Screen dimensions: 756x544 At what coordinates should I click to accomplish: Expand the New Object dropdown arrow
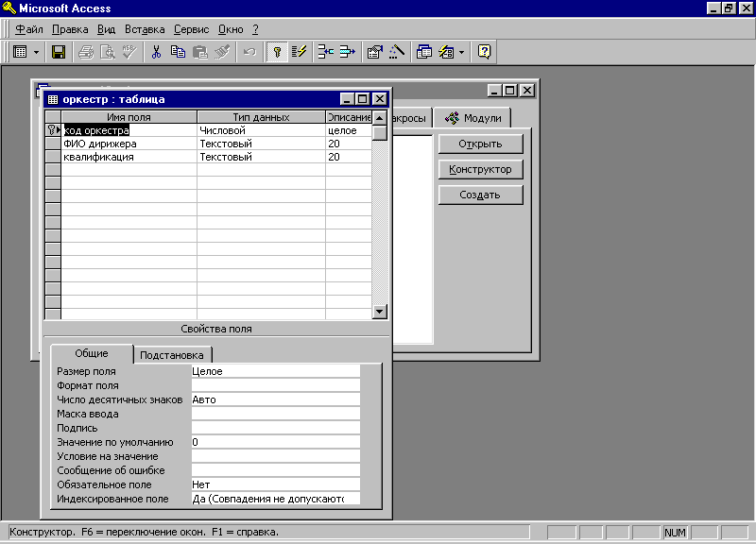pos(461,52)
